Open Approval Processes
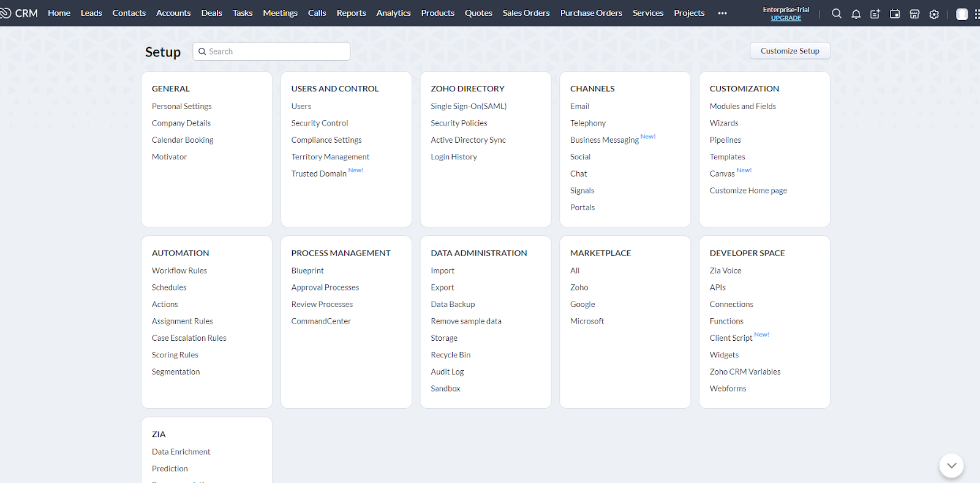 coord(325,287)
